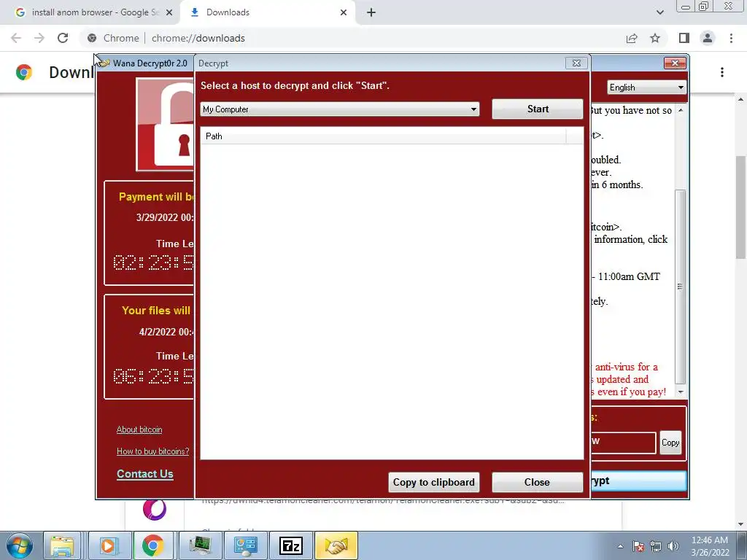The height and width of the screenshot is (560, 747).
Task: Open the 7-Zip taskbar icon
Action: click(x=290, y=545)
